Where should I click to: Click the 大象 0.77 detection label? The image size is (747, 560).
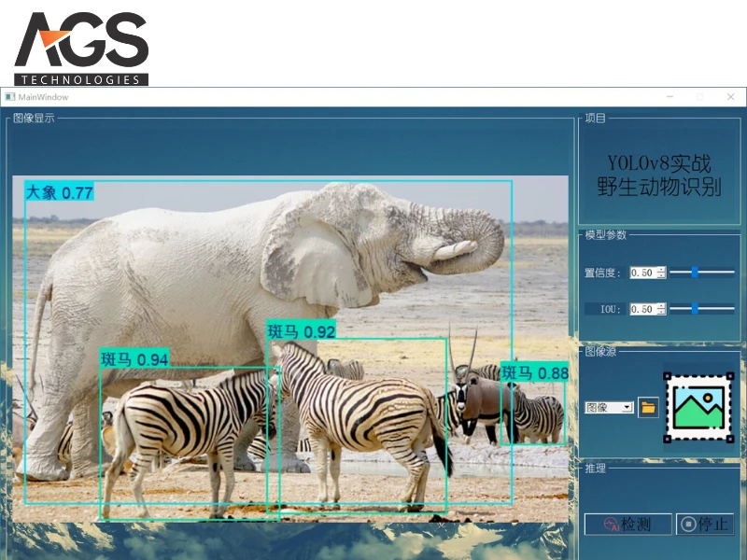point(60,192)
